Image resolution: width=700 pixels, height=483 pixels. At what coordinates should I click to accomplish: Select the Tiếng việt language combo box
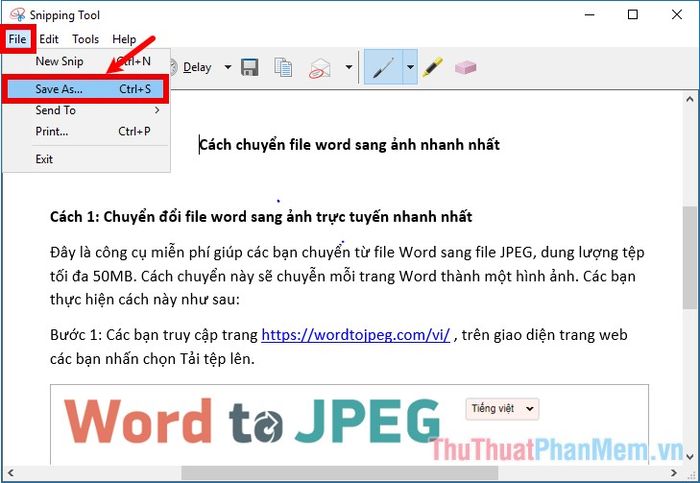coord(502,408)
